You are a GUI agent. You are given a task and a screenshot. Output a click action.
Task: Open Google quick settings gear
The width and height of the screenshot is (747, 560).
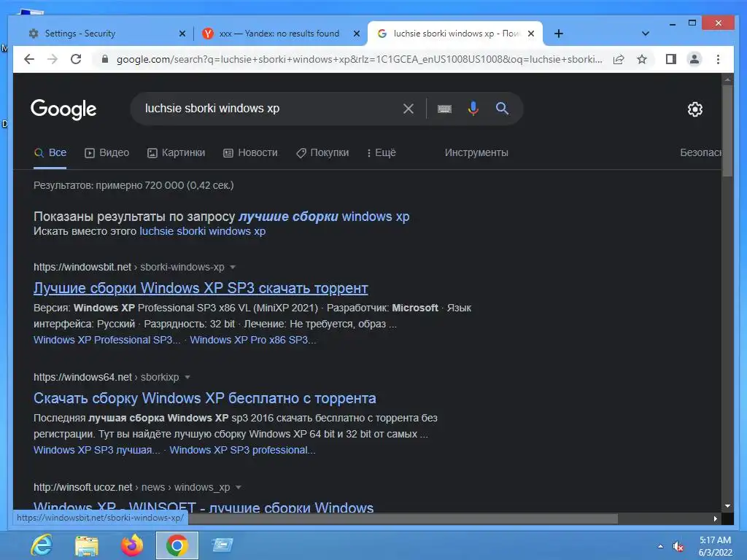(695, 109)
